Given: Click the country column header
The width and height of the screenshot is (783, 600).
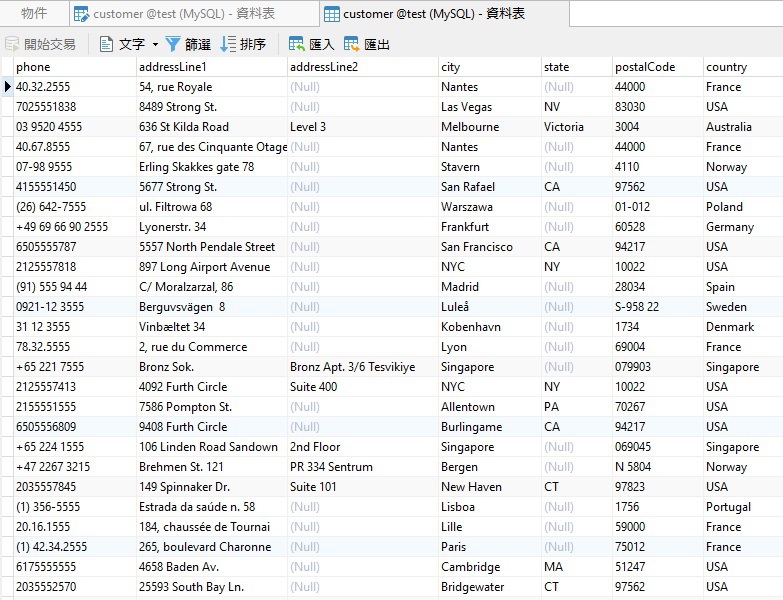Looking at the screenshot, I should coord(743,67).
